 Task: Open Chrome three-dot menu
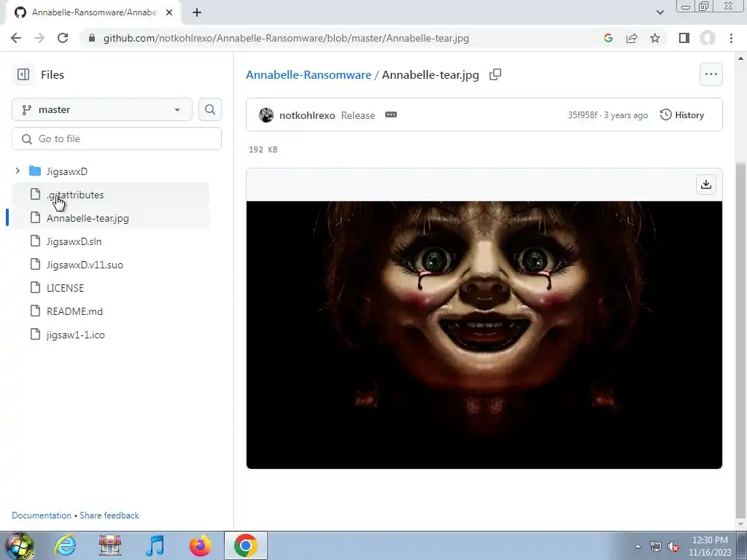(731, 38)
